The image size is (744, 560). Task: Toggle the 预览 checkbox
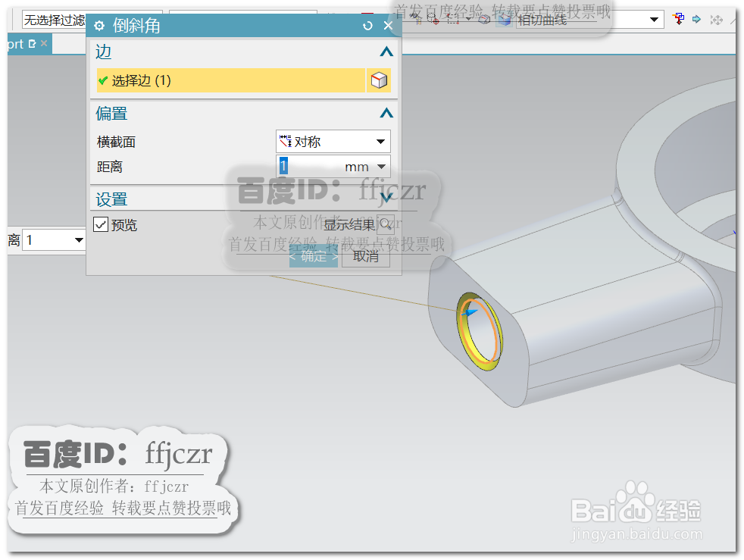(x=101, y=224)
